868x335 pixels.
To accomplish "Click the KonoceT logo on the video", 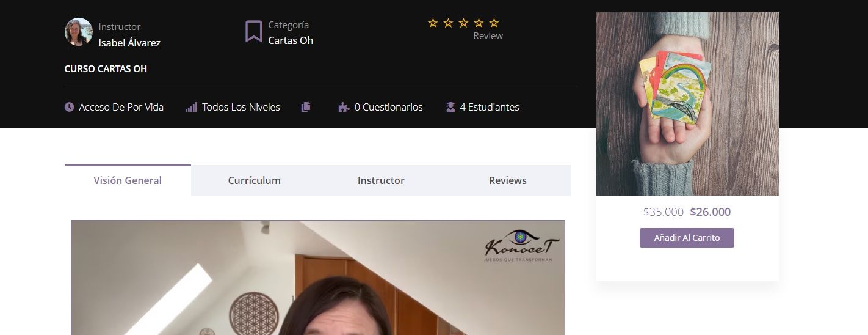I will tap(522, 246).
